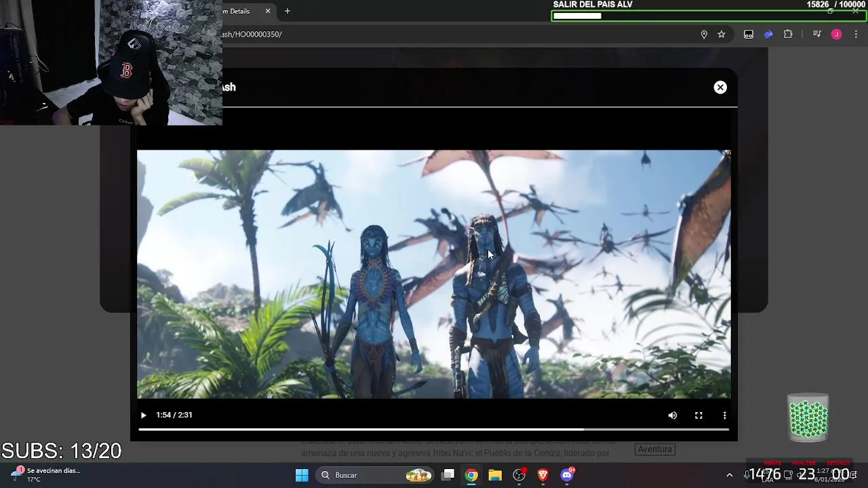This screenshot has width=868, height=488.
Task: Close the 'm Details' browser tab
Action: pyautogui.click(x=268, y=11)
